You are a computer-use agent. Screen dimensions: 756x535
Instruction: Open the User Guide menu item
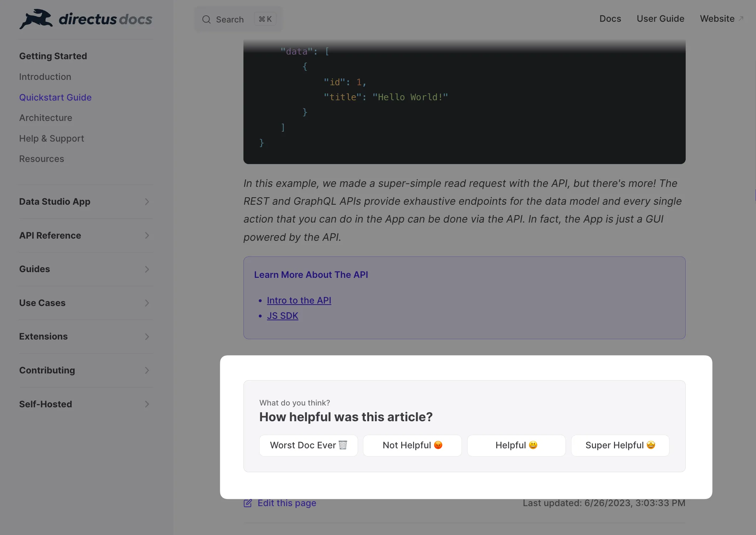pyautogui.click(x=660, y=19)
